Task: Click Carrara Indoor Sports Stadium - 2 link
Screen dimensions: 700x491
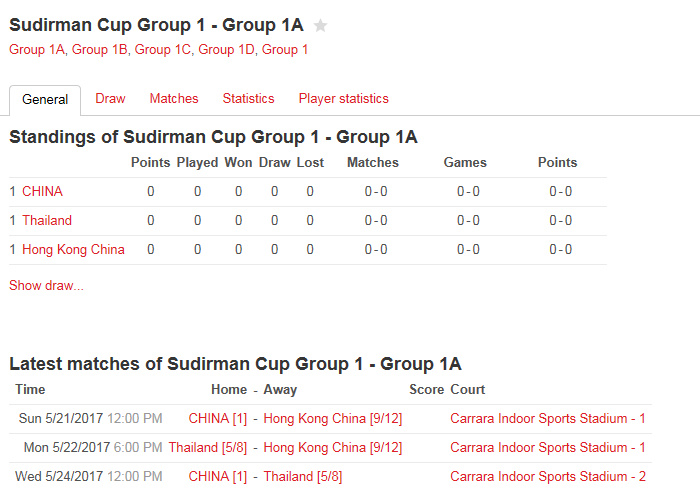Action: click(x=547, y=477)
